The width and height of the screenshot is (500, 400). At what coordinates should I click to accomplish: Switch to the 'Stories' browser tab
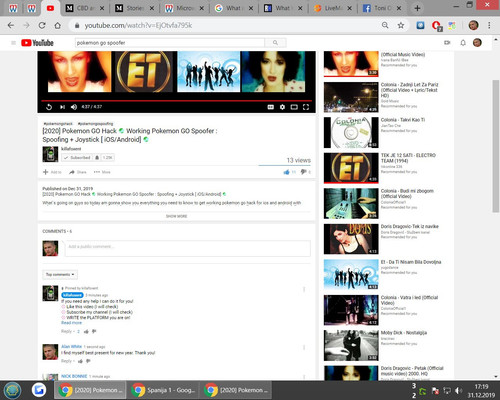[x=135, y=8]
